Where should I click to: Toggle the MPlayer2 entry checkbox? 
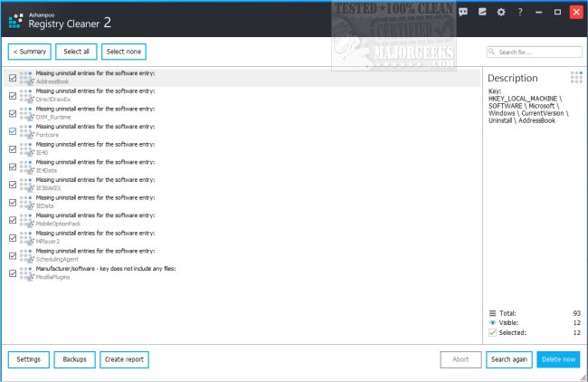(13, 237)
